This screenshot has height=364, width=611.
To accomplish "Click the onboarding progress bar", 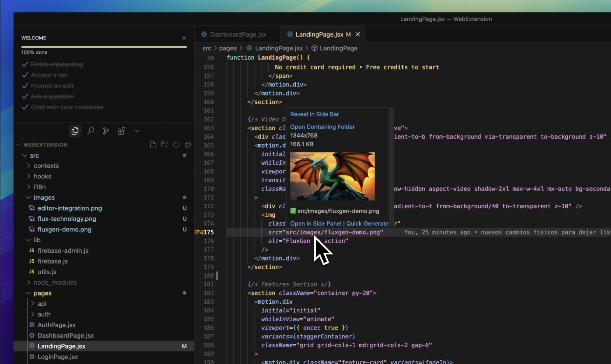I will (104, 47).
